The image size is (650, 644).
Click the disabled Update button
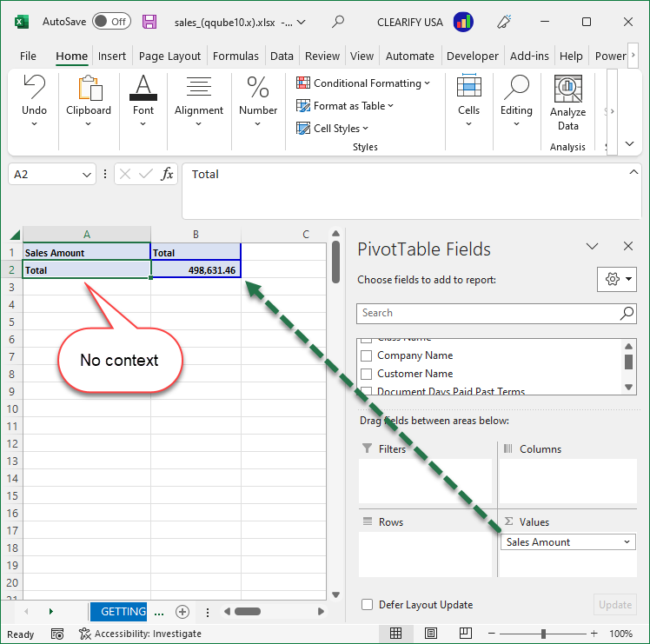[615, 605]
